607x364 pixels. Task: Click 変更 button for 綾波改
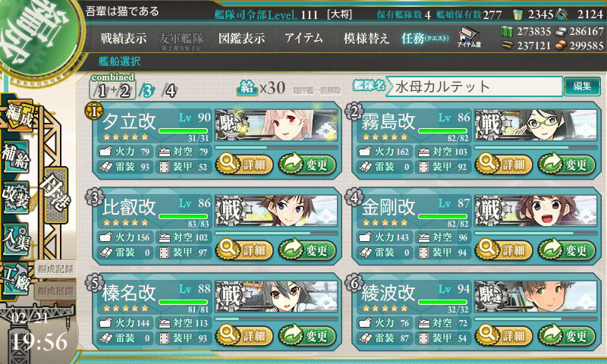click(566, 335)
